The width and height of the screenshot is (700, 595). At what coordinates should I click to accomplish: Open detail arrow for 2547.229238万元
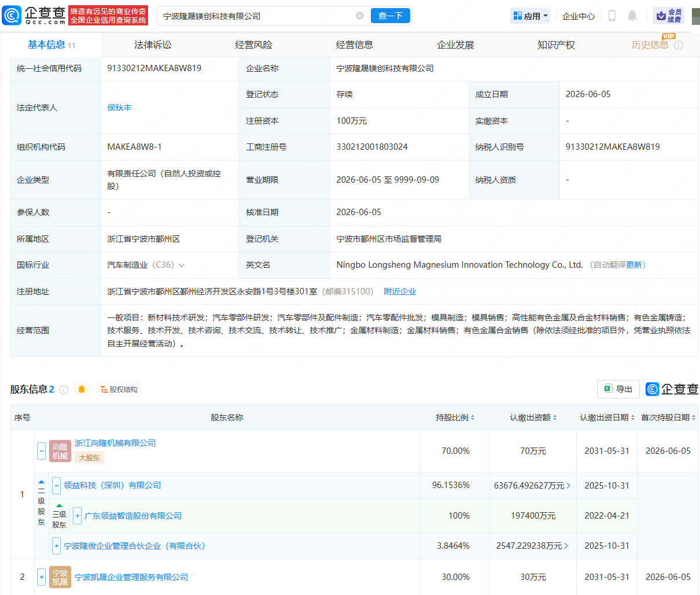tap(566, 546)
